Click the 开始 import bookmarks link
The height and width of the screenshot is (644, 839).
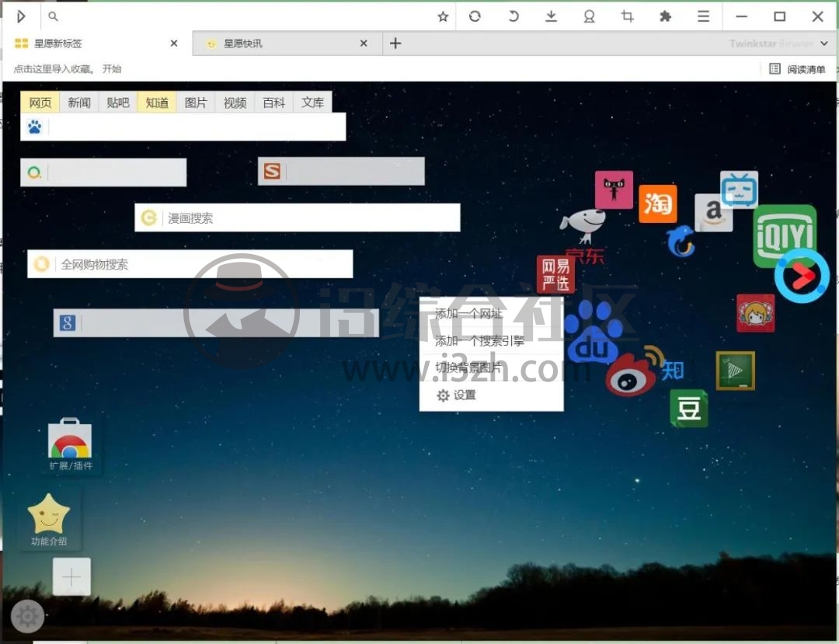coord(112,69)
